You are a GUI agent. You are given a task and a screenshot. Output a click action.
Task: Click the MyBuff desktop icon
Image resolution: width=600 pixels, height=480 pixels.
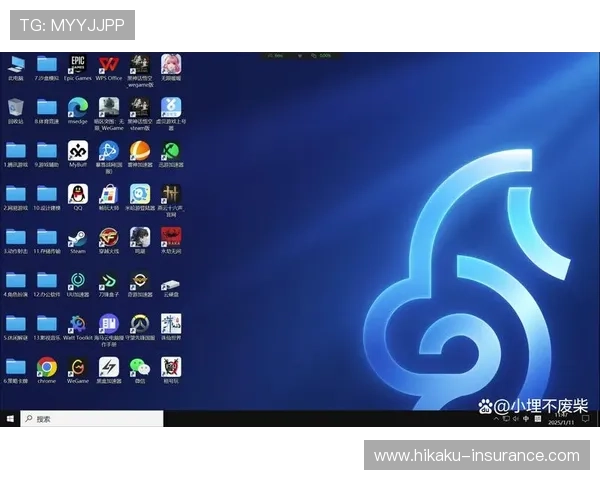(x=77, y=151)
